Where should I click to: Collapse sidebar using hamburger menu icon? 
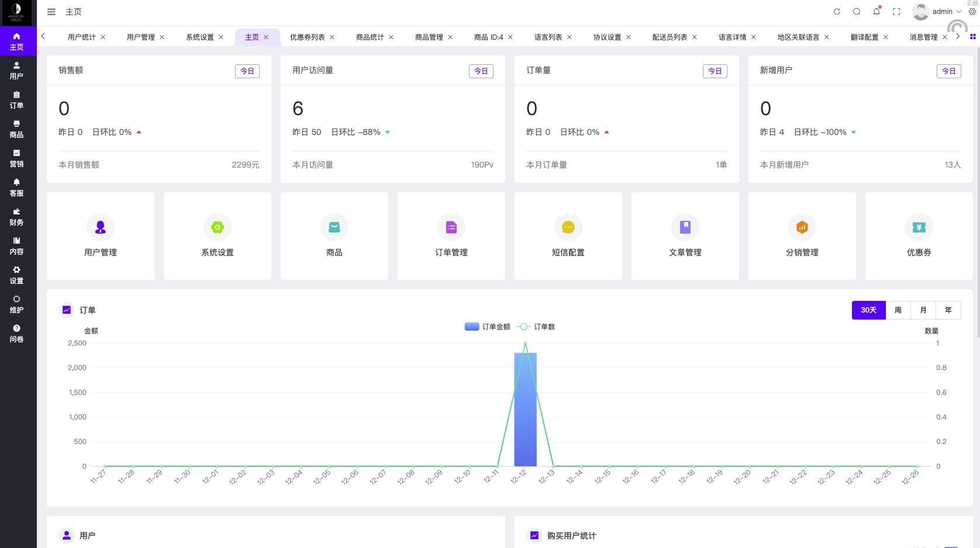click(51, 12)
